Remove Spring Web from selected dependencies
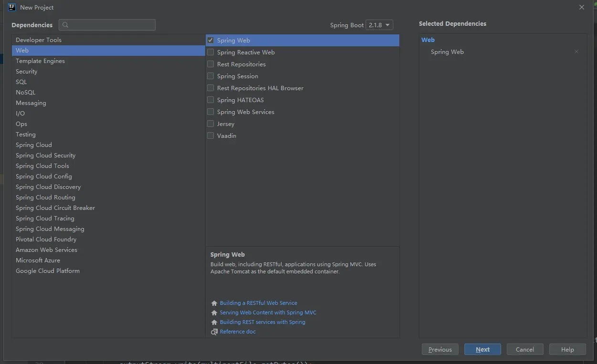597x364 pixels. click(576, 52)
